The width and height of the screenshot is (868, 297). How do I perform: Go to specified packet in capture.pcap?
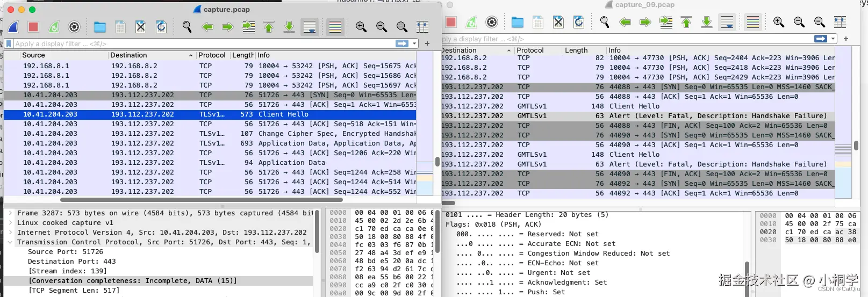click(248, 27)
